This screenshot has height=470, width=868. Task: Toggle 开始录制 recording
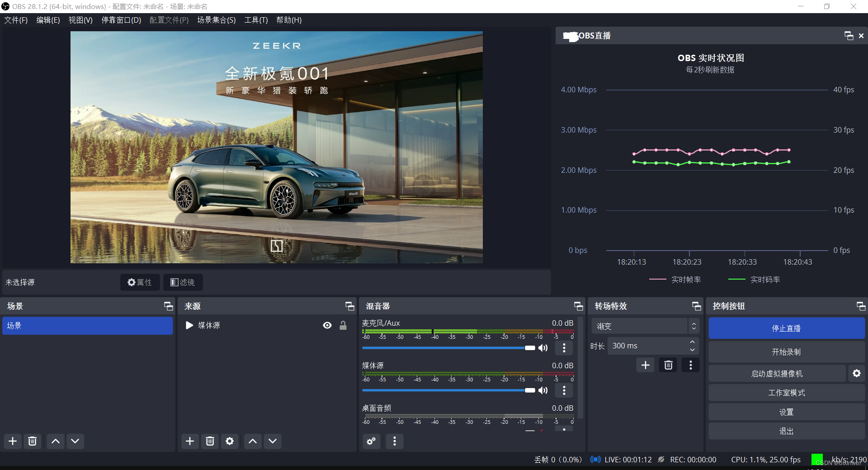tap(787, 352)
